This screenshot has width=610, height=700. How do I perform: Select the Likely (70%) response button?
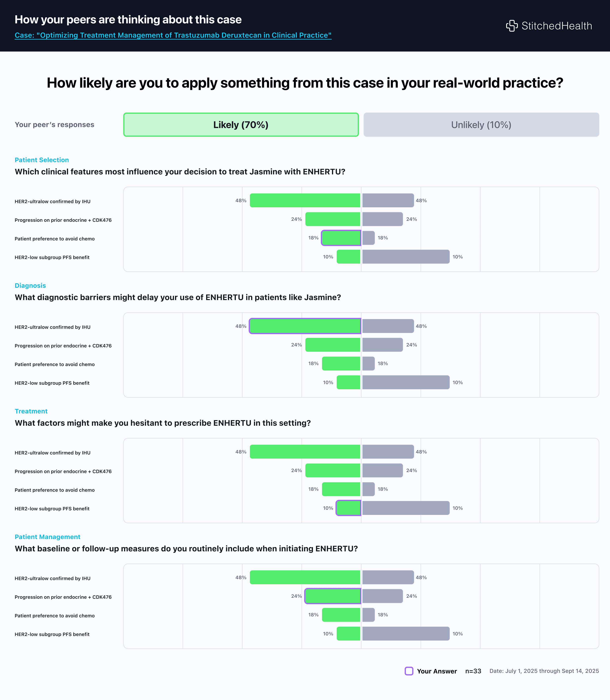click(x=241, y=125)
